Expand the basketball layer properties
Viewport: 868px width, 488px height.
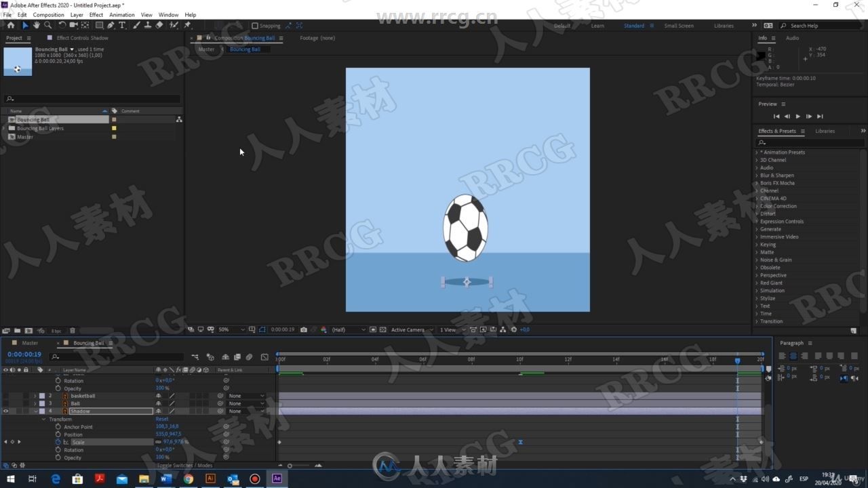point(35,396)
